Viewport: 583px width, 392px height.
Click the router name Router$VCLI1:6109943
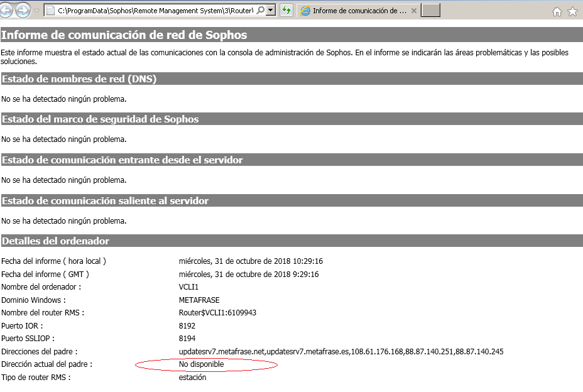[x=217, y=313]
